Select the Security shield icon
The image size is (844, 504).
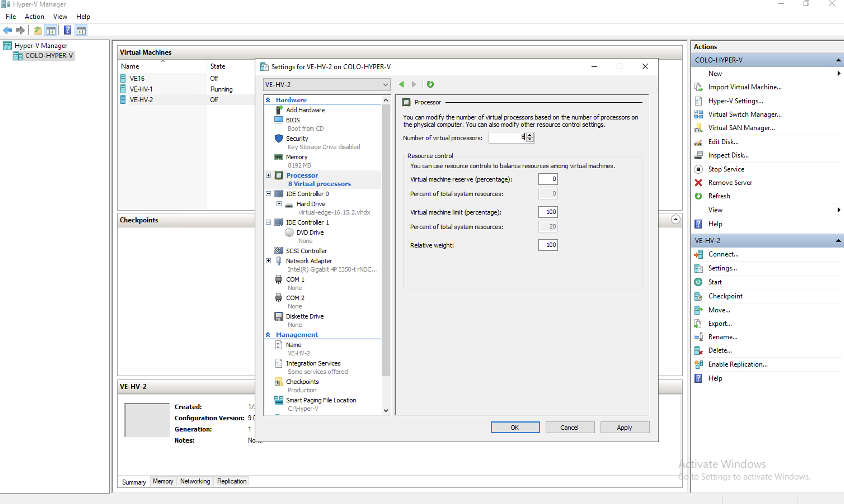point(279,138)
